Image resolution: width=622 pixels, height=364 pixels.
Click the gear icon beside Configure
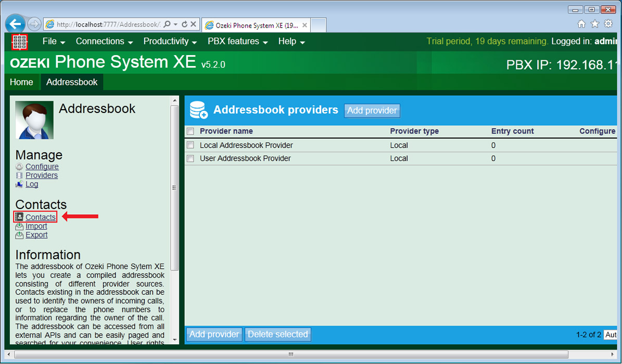point(19,166)
